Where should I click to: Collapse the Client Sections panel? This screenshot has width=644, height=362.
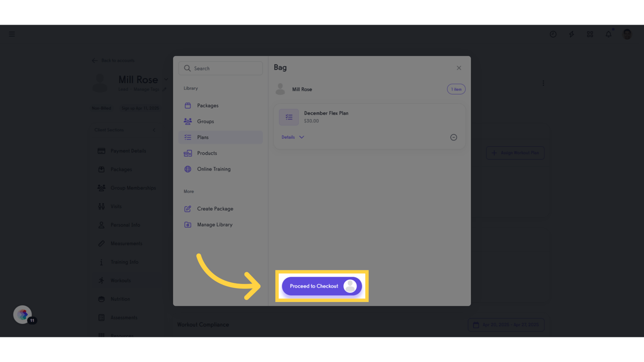[x=154, y=130]
